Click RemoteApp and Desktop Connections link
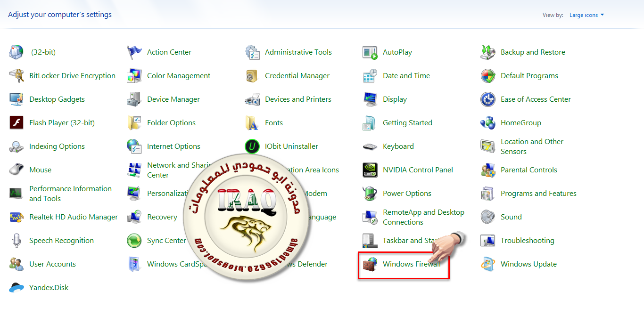Screen dimensions: 644x316 423,217
